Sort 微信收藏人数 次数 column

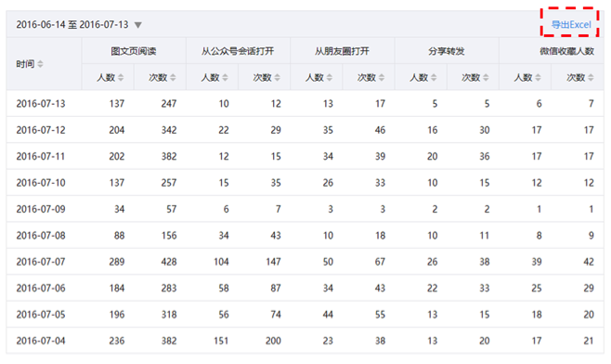(591, 78)
